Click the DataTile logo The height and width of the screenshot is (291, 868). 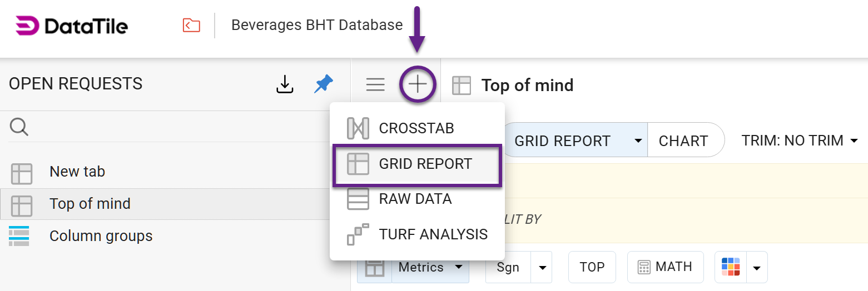coord(72,26)
